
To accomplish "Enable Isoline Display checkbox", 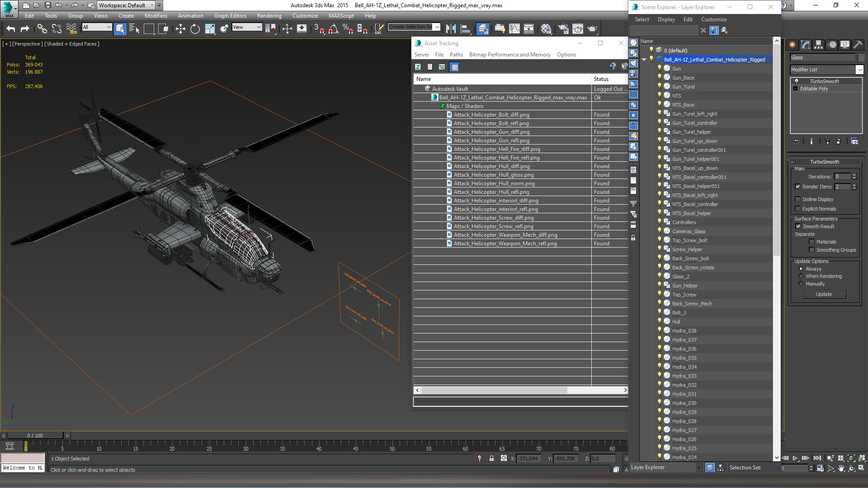I will (x=798, y=199).
